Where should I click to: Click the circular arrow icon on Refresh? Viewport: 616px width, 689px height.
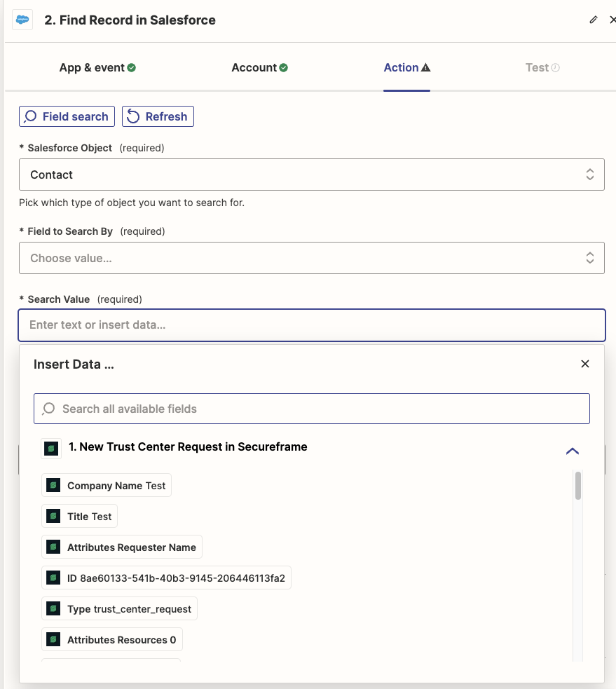tap(133, 116)
